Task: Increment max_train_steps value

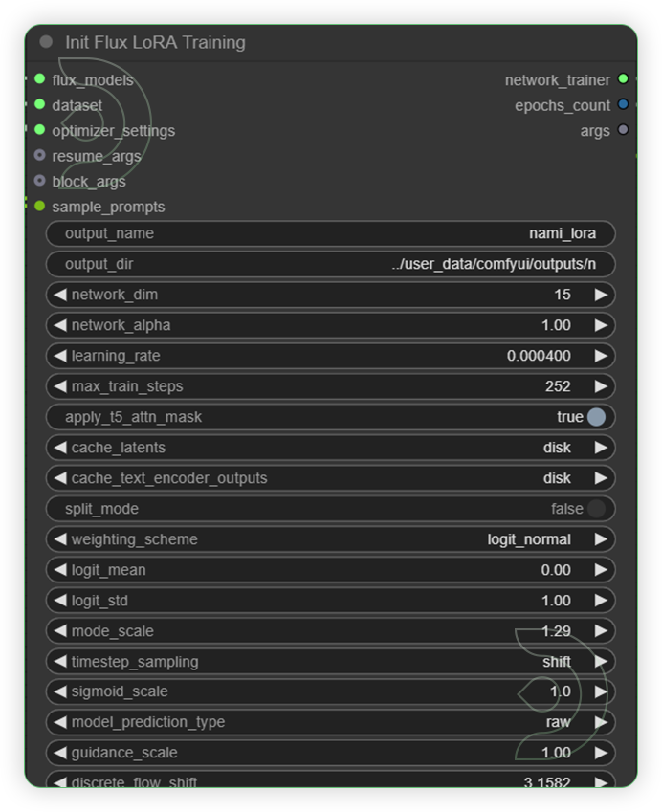Action: tap(602, 385)
